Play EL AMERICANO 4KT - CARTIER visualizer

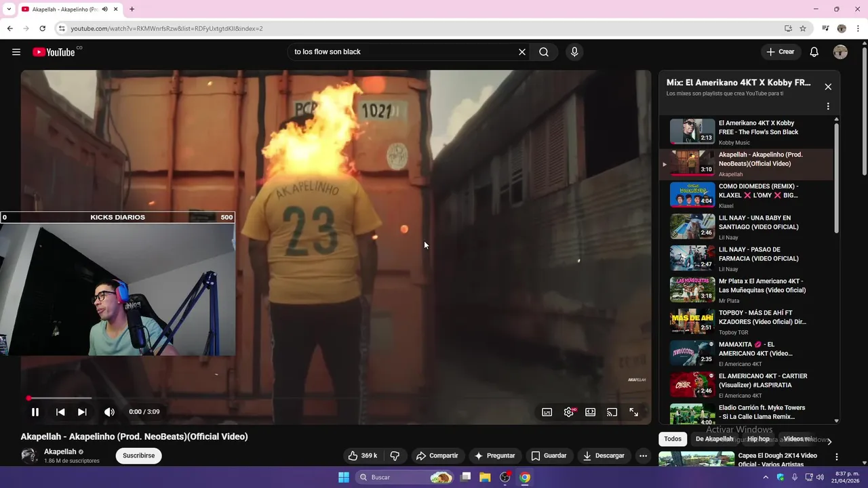[x=746, y=385]
